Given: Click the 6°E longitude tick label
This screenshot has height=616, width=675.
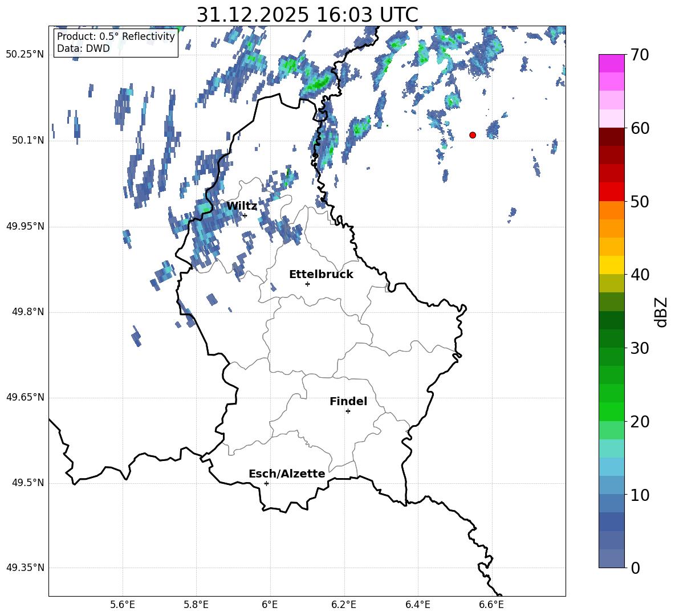Looking at the screenshot, I should (270, 603).
